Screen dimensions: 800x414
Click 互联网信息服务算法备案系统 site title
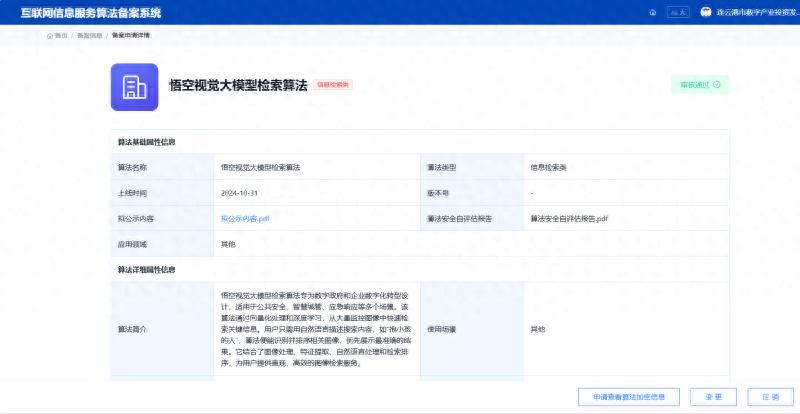(x=91, y=13)
